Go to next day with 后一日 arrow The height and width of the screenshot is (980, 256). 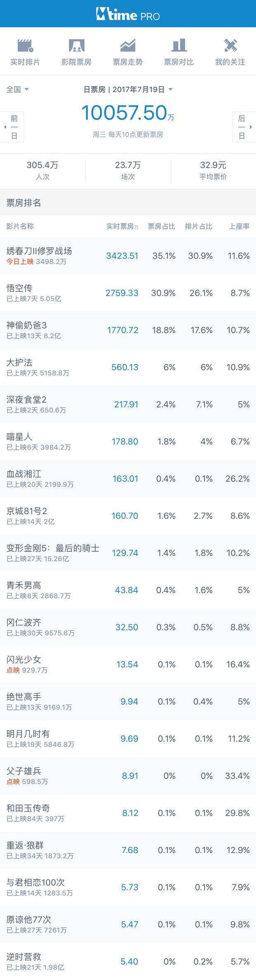pos(244,127)
